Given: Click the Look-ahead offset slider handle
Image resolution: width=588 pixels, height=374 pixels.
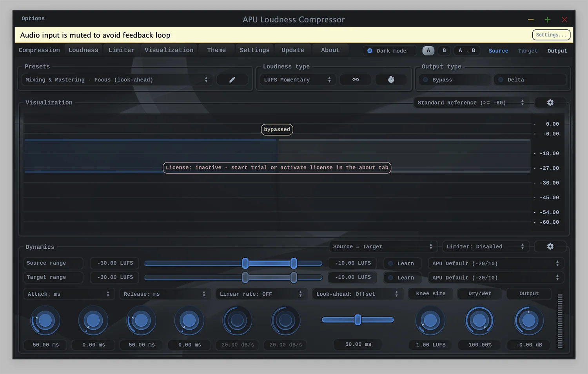Looking at the screenshot, I should coord(358,320).
